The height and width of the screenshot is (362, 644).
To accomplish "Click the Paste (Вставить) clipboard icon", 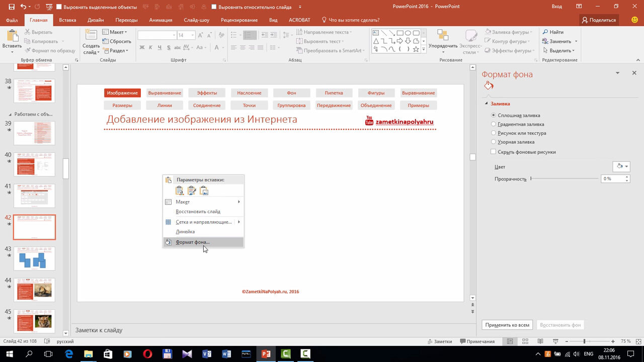I will coord(12,36).
